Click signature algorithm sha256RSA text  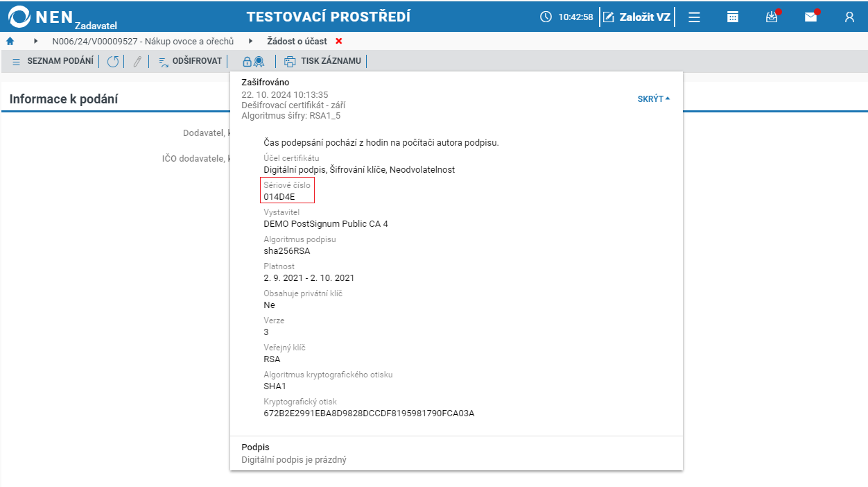click(287, 251)
